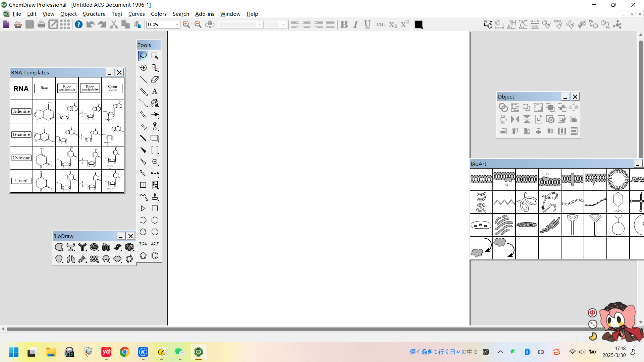Pick the antibody shape in BioDraw
Image resolution: width=644 pixels, height=362 pixels.
82,247
